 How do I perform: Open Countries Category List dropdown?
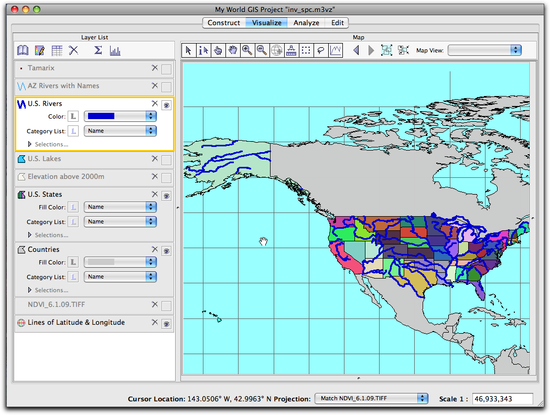click(120, 277)
